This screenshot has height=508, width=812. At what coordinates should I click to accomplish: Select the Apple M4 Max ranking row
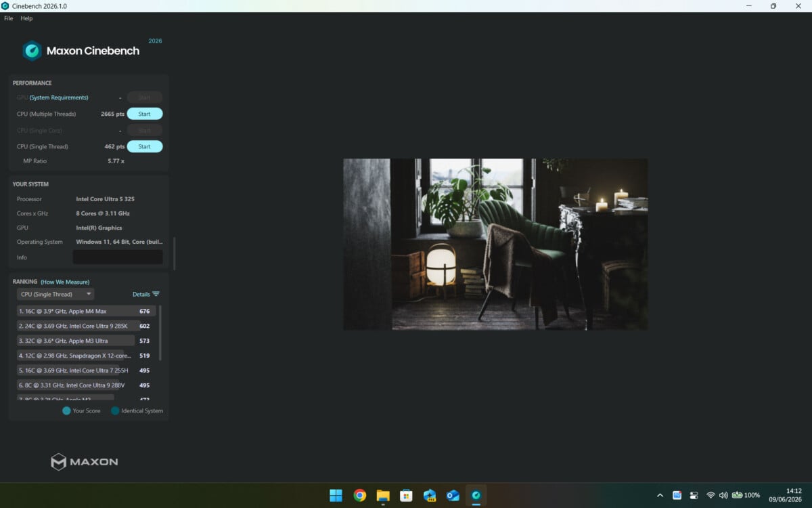(x=86, y=311)
